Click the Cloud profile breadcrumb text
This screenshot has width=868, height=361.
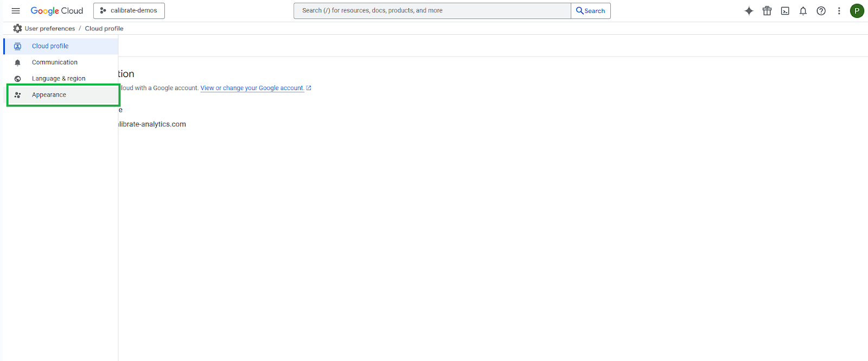pyautogui.click(x=104, y=28)
